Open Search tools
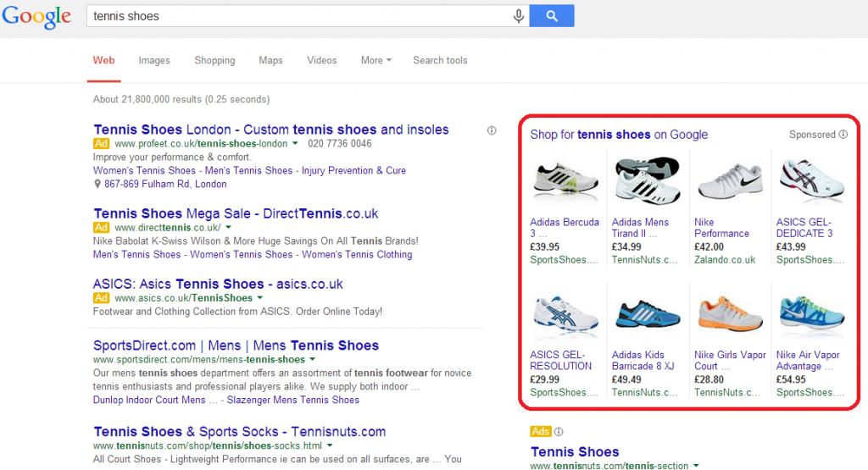Screen dimensions: 868x470 (440, 60)
